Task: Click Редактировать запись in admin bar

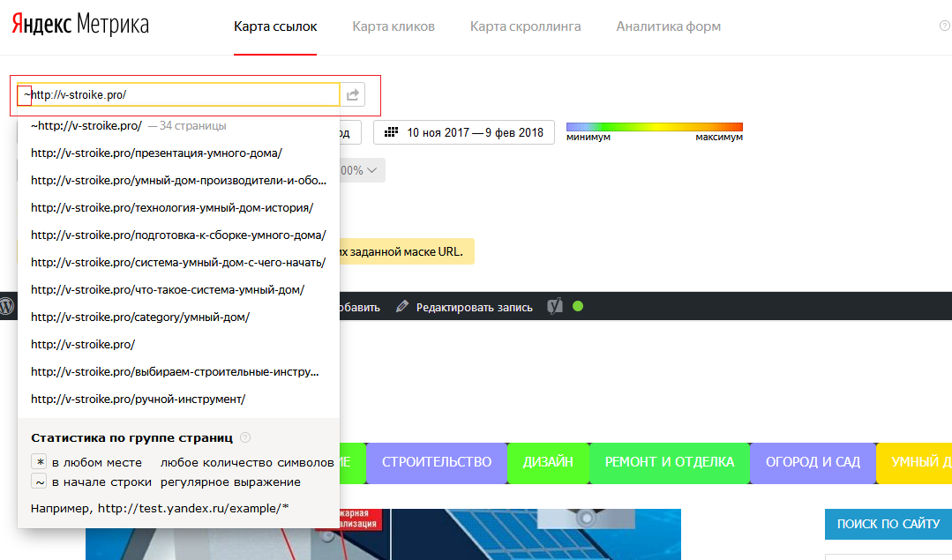Action: pos(474,308)
